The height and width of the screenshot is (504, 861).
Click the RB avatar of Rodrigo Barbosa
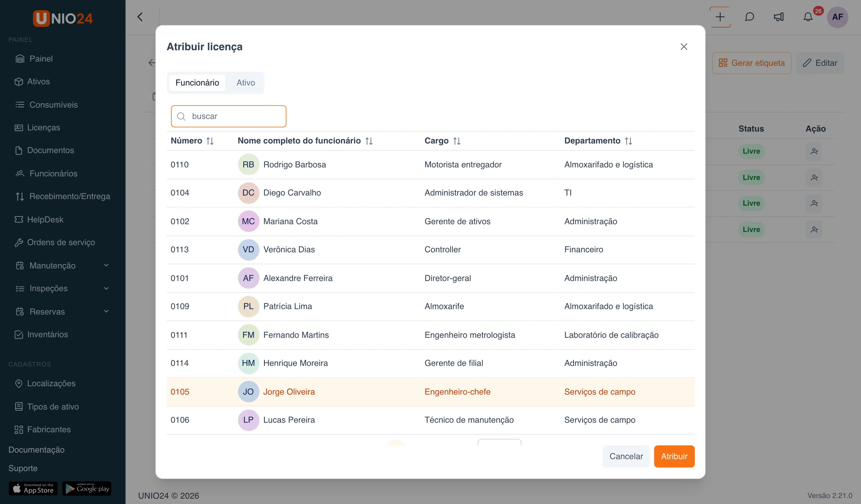(x=248, y=164)
